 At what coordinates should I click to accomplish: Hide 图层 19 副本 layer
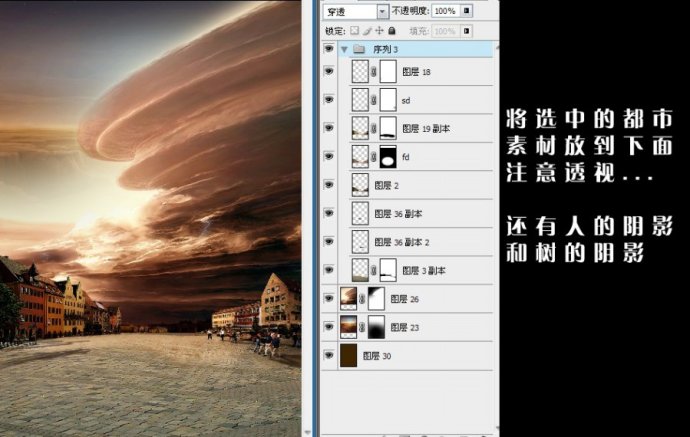[x=329, y=128]
